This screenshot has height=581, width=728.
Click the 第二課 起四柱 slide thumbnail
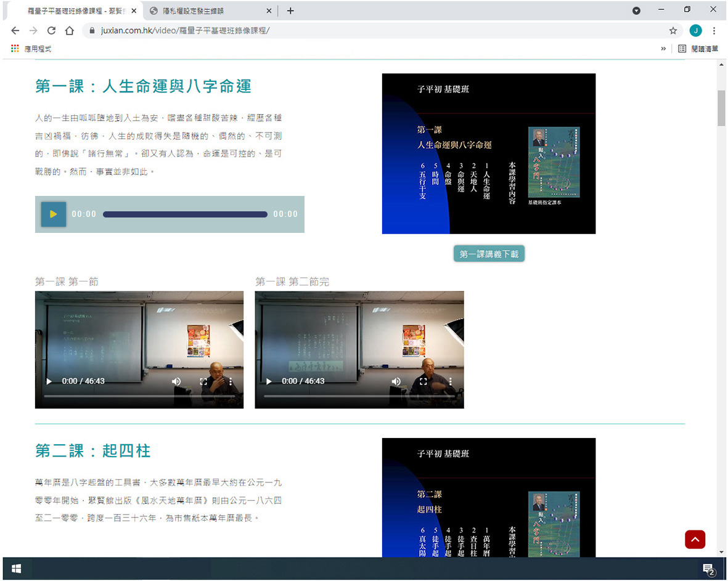pos(488,497)
